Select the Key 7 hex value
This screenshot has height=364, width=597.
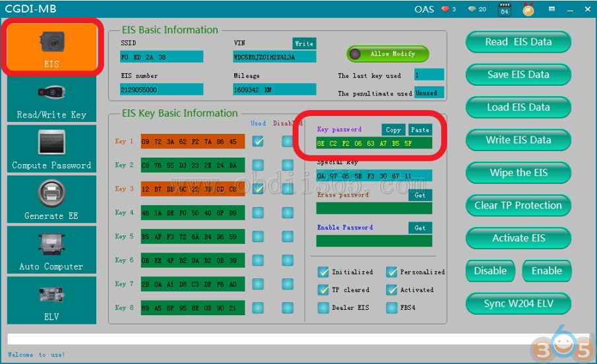pos(193,284)
